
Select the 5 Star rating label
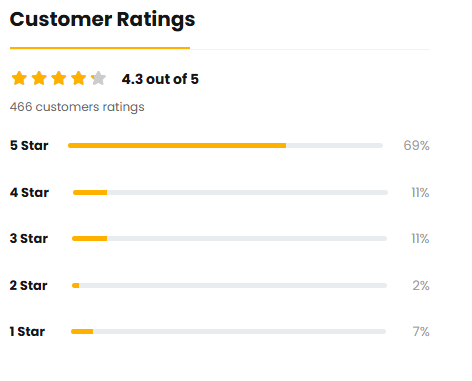(x=29, y=146)
